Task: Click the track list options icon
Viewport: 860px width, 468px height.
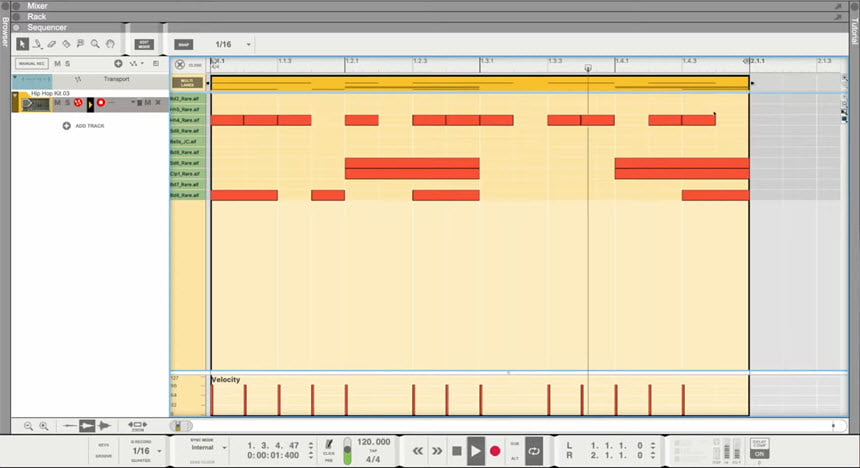Action: pyautogui.click(x=156, y=64)
